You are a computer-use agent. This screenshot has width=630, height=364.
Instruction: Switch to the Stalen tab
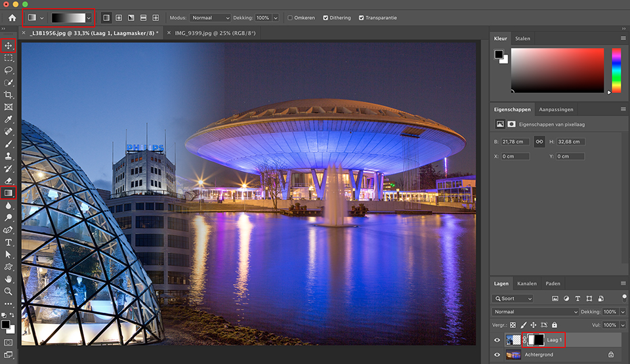tap(523, 39)
